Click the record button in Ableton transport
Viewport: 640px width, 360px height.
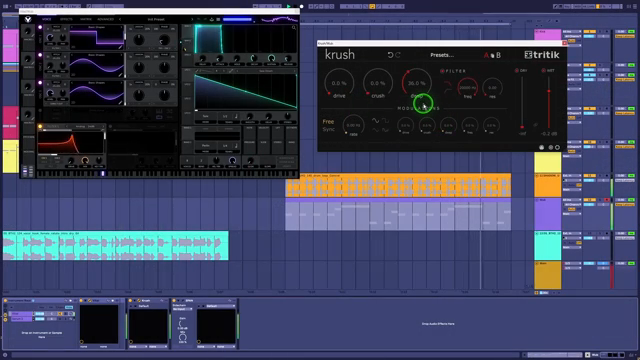(302, 7)
